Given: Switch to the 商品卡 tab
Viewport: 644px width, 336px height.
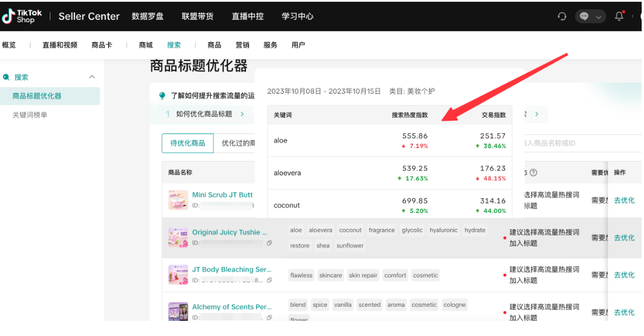Looking at the screenshot, I should click(101, 45).
